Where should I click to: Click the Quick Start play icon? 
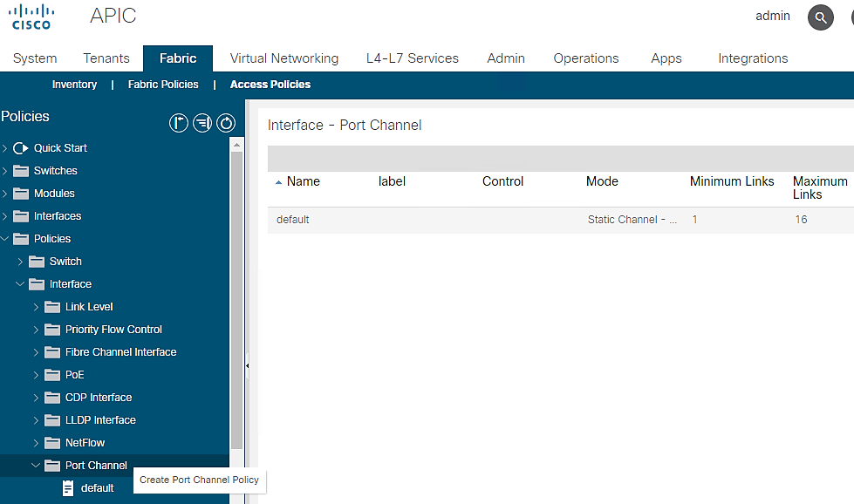(22, 148)
